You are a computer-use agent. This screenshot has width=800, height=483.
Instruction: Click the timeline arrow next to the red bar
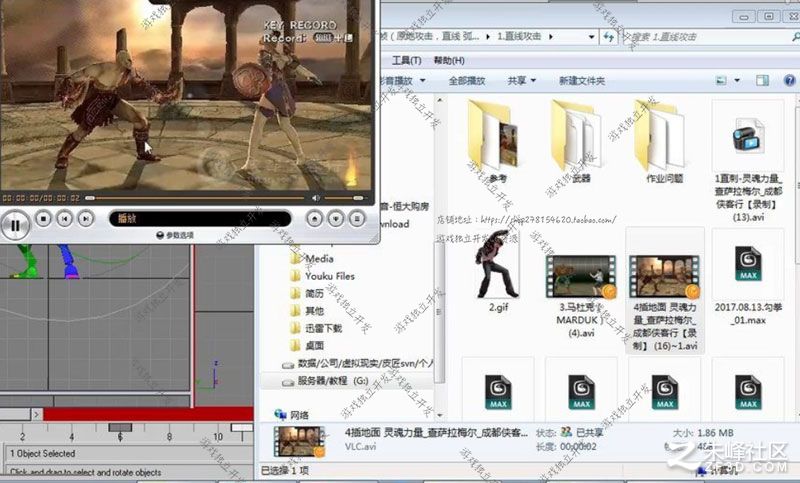36,415
